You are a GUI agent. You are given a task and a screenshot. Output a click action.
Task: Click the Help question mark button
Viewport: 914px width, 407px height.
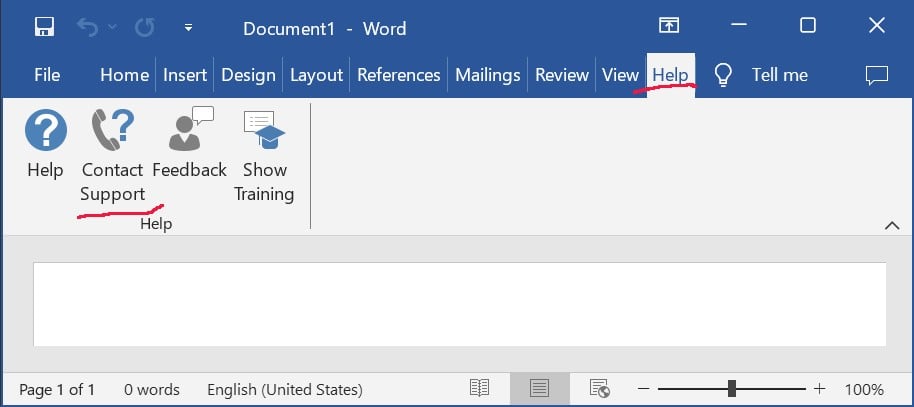point(45,145)
